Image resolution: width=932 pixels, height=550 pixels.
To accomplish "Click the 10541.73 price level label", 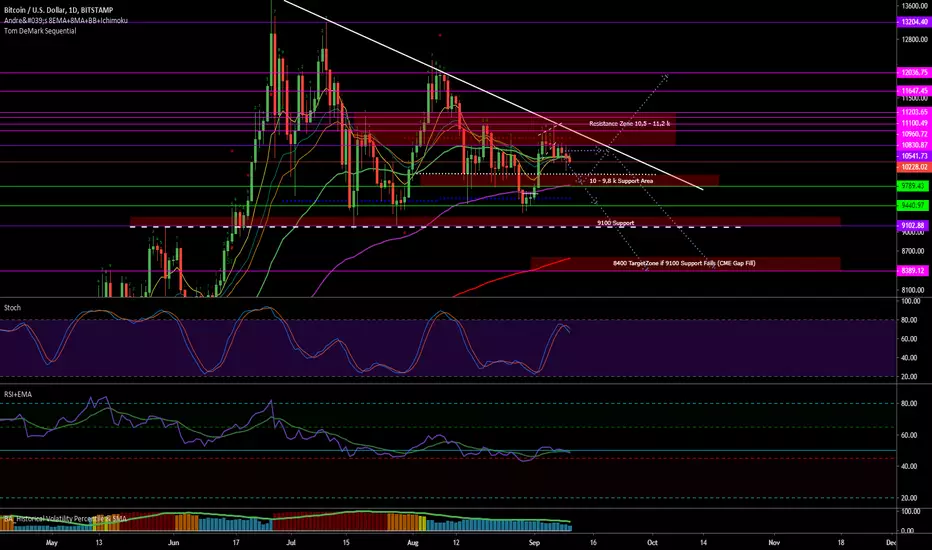I will click(x=914, y=156).
